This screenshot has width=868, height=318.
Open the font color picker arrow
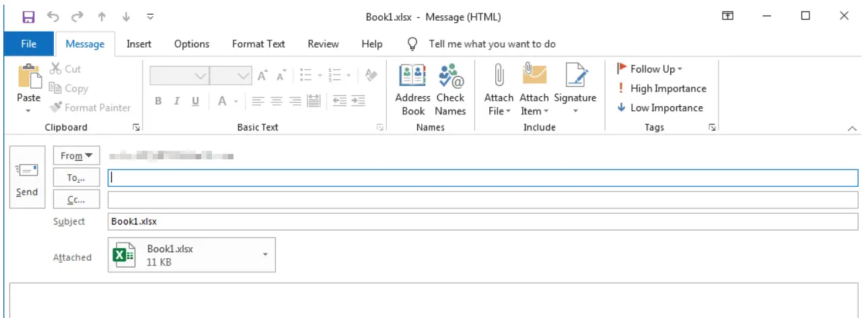point(236,101)
